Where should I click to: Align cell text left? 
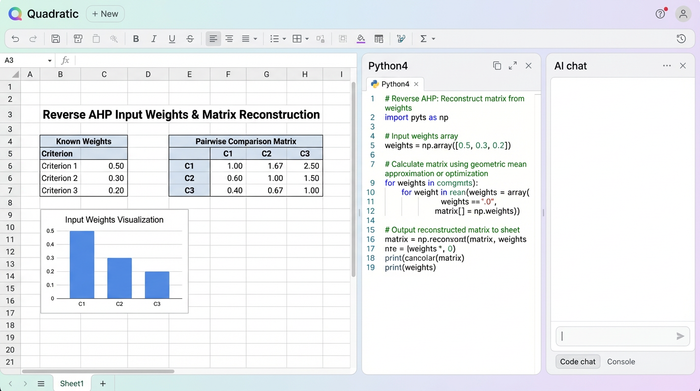[213, 39]
